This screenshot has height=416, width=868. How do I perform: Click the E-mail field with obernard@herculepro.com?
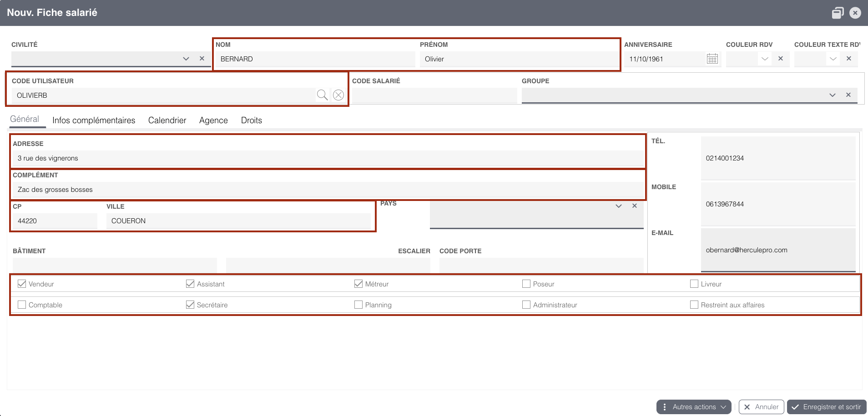(778, 250)
